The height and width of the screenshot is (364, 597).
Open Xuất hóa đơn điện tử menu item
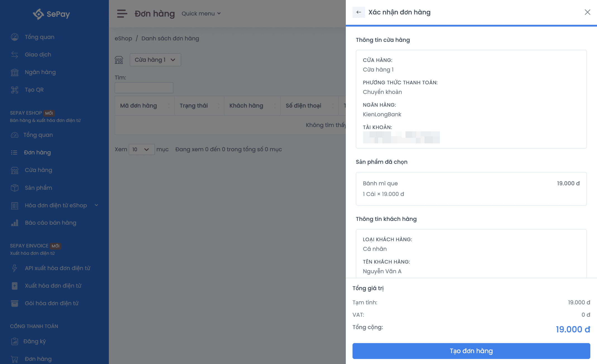(53, 286)
